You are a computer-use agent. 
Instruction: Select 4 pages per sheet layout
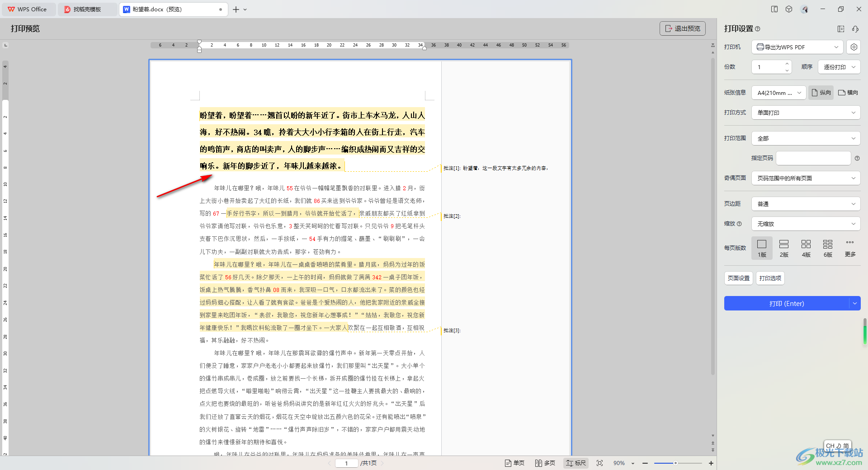(x=806, y=248)
